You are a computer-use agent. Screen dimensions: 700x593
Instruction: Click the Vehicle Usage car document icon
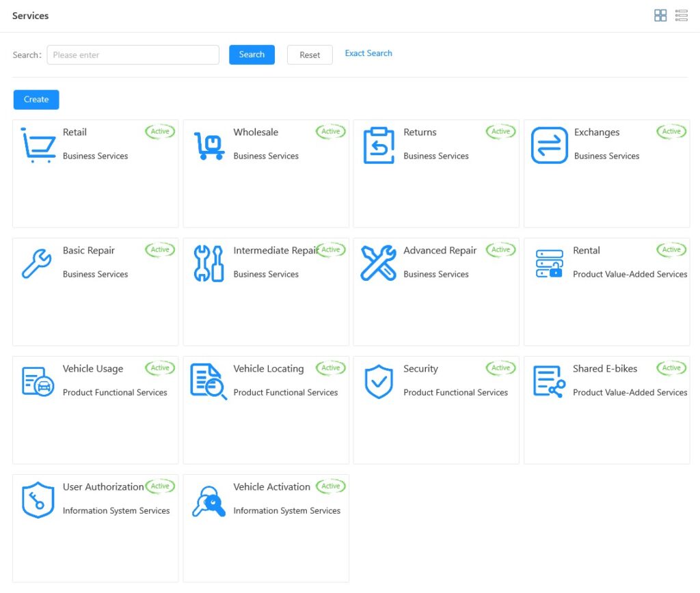(x=38, y=381)
